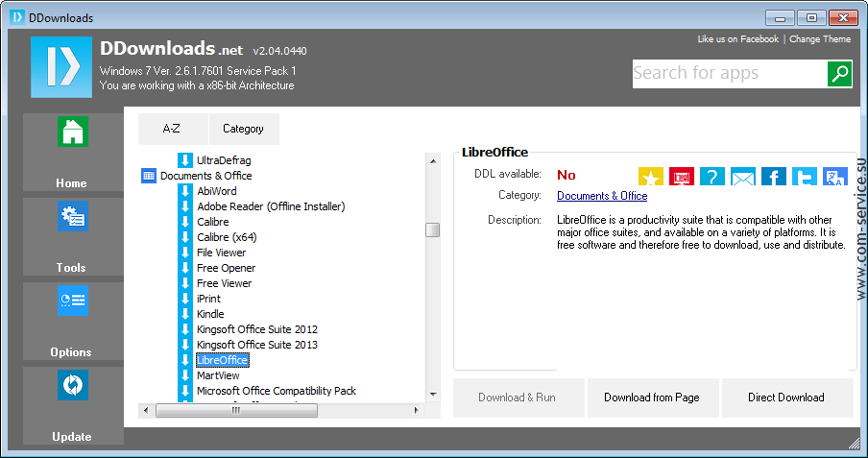Click the yellow star favorite icon
Screen dimensions: 868x458
(650, 176)
